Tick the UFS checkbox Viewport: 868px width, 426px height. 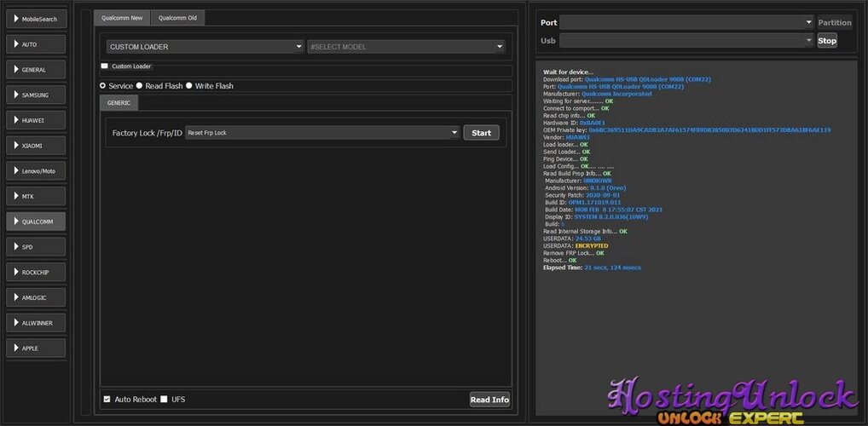click(164, 399)
